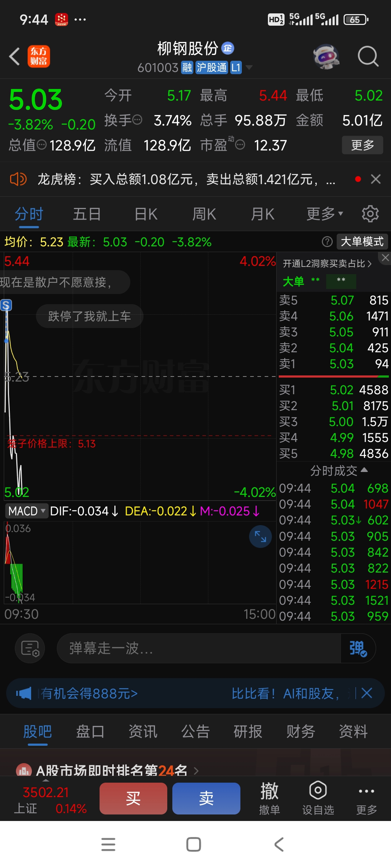Switch to 月K chart tab
The width and height of the screenshot is (391, 868).
(263, 214)
